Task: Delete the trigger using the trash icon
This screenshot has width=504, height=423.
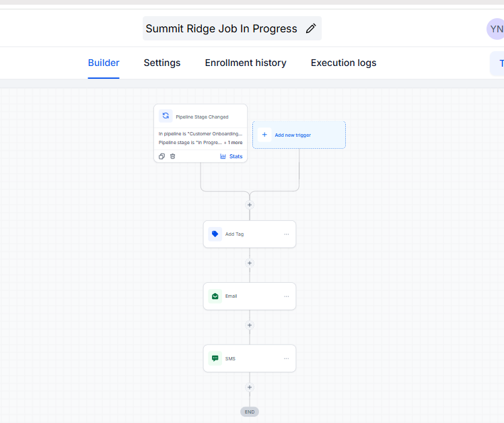Action: pyautogui.click(x=173, y=156)
